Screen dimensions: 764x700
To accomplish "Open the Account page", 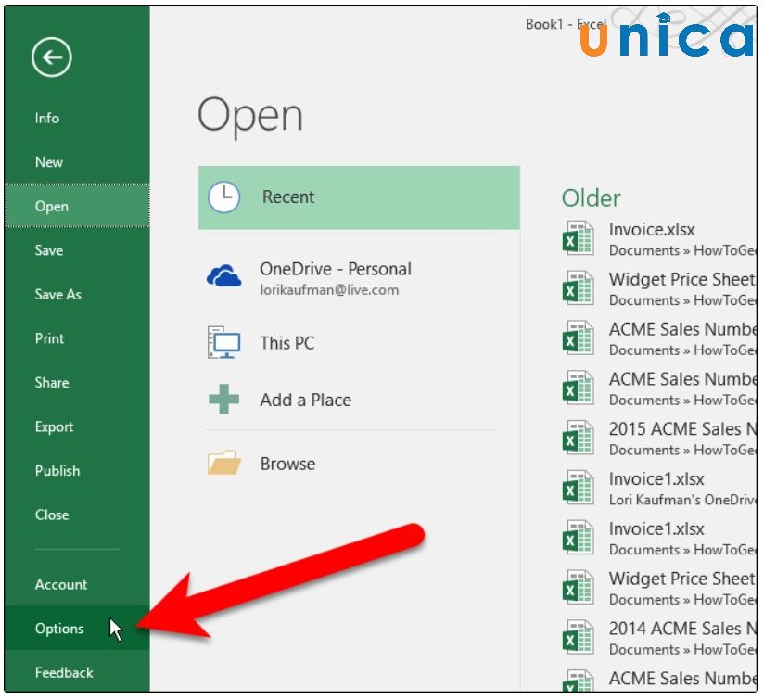I will point(77,584).
